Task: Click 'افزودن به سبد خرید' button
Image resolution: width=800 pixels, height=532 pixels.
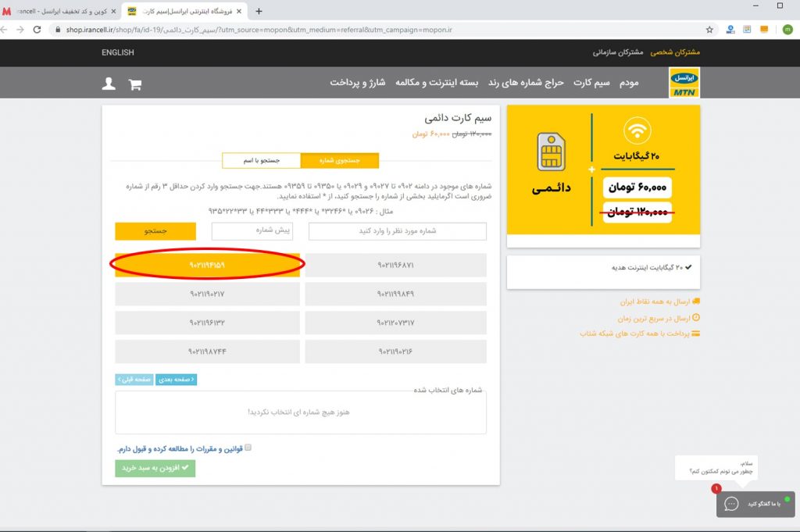Action: tap(155, 468)
